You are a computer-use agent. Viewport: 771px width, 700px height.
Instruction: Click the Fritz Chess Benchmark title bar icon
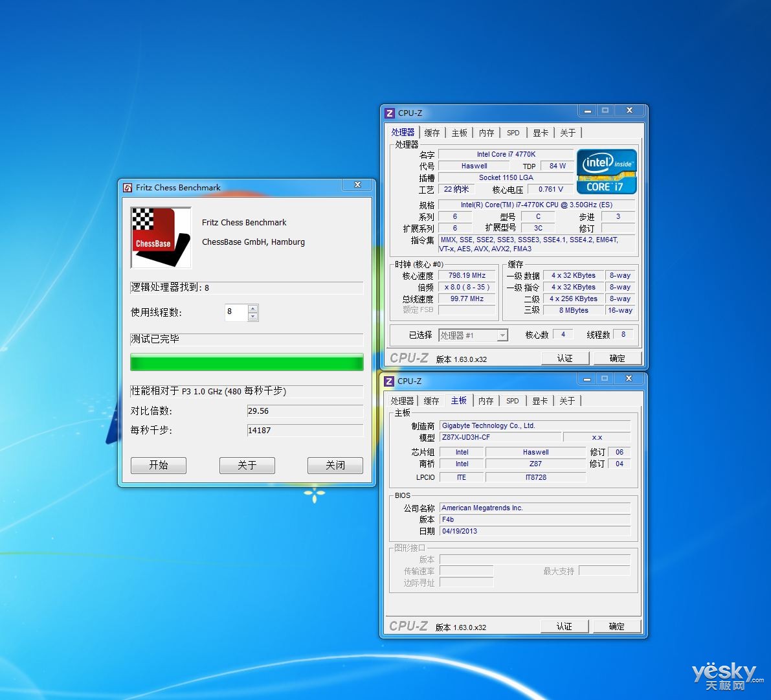coord(128,187)
